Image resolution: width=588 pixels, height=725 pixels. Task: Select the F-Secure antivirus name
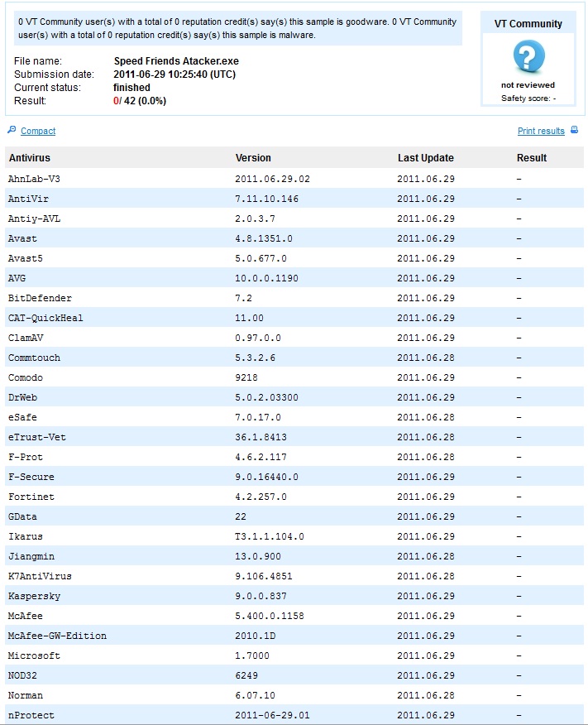(31, 478)
